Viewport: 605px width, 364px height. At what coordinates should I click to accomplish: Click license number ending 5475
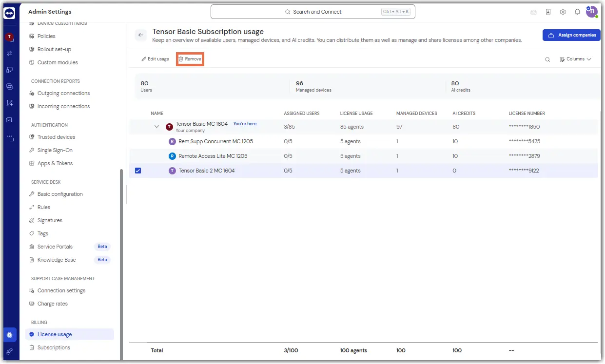pos(524,141)
